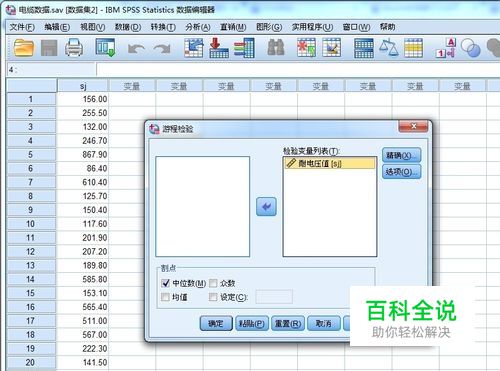Click Go to case toolbar icon
The width and height of the screenshot is (500, 371).
coord(194,48)
